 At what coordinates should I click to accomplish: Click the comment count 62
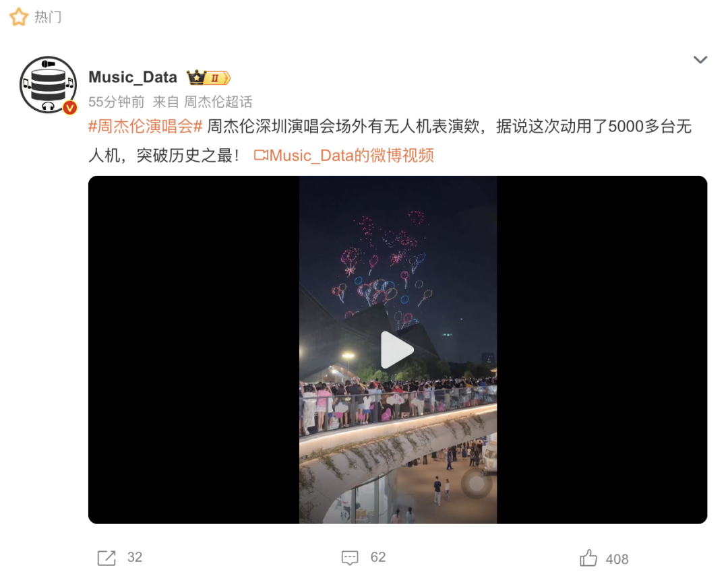(x=378, y=557)
